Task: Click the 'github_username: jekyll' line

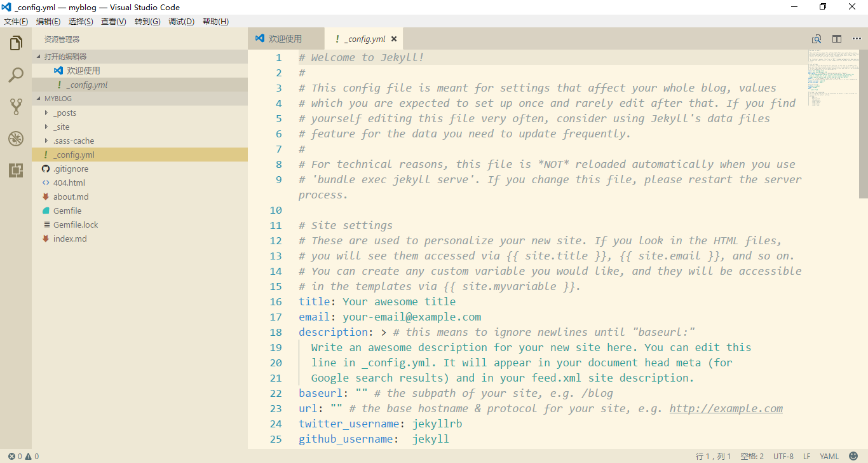Action: [x=374, y=439]
